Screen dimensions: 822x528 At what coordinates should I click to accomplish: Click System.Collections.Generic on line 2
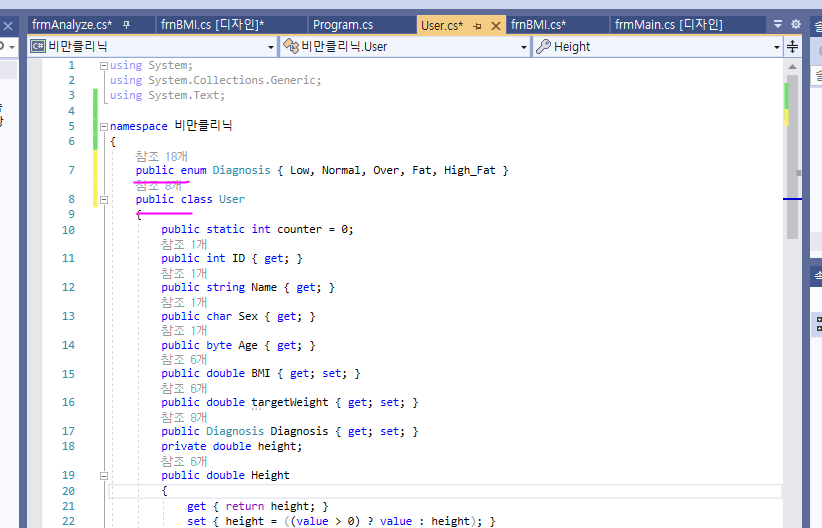pyautogui.click(x=231, y=80)
